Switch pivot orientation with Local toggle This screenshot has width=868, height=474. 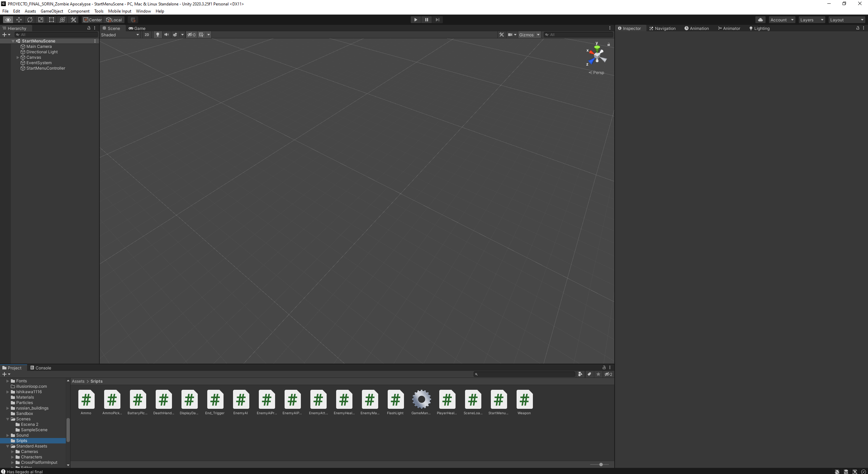(x=114, y=20)
